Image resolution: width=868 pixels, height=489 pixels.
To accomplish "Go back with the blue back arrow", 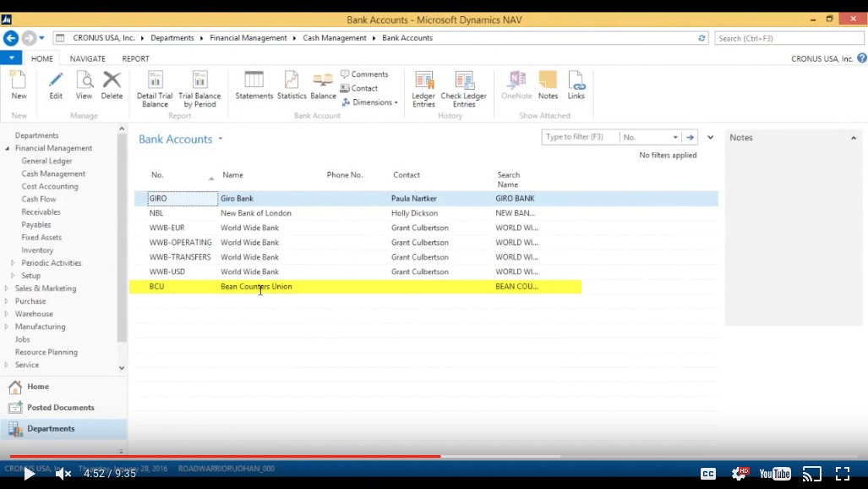I will [x=10, y=38].
